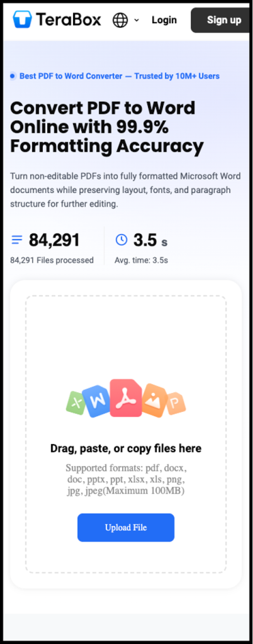Open the globe language selector
Screen dimensions: 253x644
[120, 19]
